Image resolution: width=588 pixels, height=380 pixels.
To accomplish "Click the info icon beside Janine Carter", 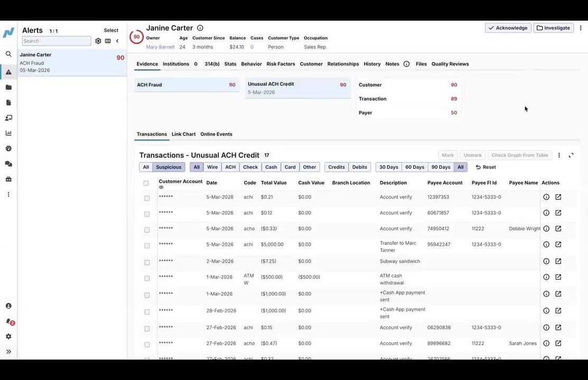I will pyautogui.click(x=200, y=28).
